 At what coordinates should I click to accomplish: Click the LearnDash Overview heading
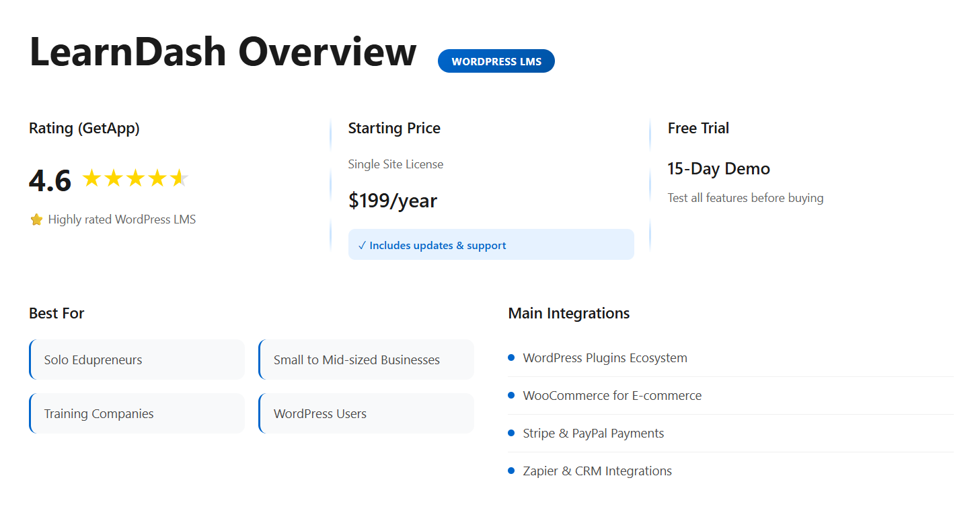223,51
